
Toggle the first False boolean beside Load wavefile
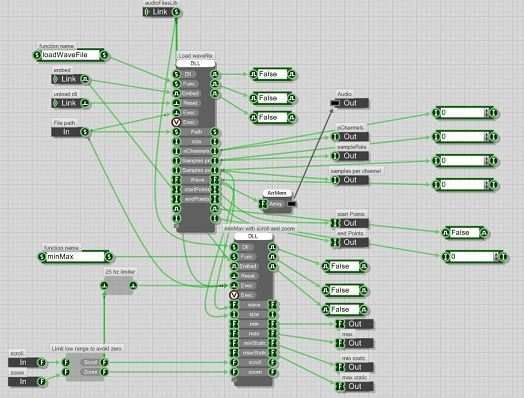click(x=272, y=74)
